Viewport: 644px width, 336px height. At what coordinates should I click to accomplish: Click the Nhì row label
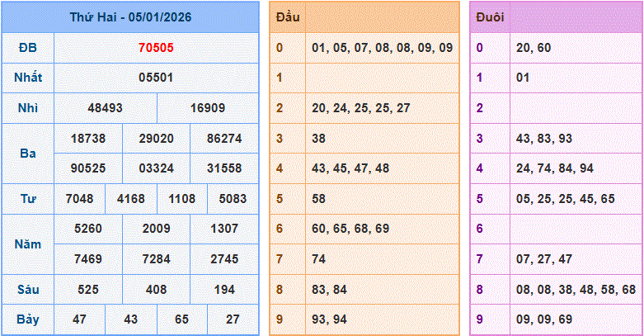point(28,108)
